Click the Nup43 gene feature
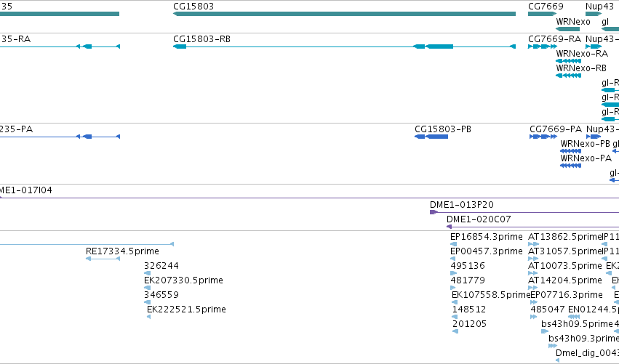The width and height of the screenshot is (619, 364). [x=594, y=14]
